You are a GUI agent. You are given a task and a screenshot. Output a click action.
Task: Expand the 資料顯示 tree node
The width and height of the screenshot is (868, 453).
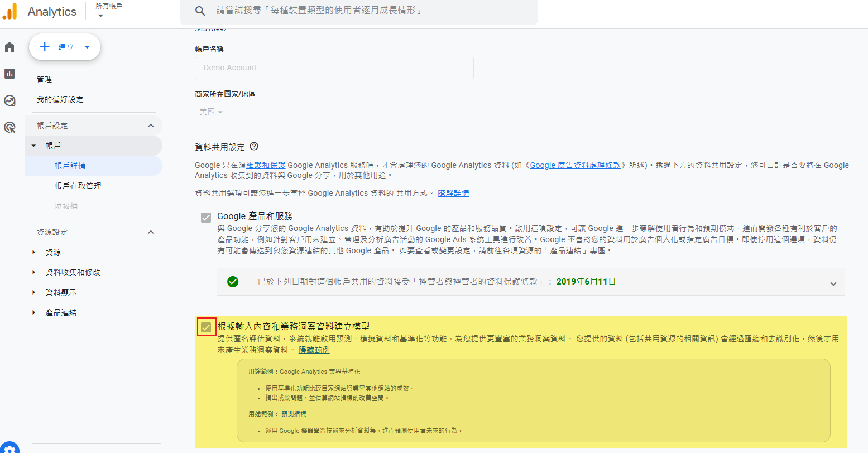(x=33, y=292)
